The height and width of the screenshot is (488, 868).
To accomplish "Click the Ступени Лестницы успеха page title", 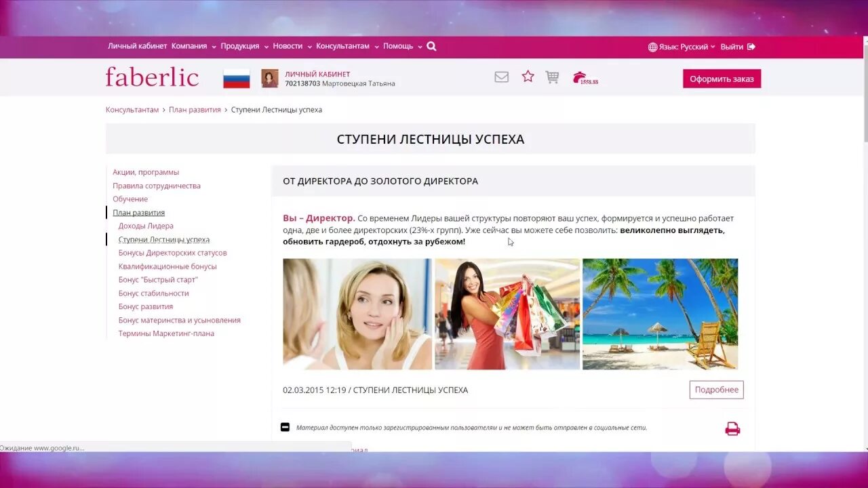I will pos(431,139).
